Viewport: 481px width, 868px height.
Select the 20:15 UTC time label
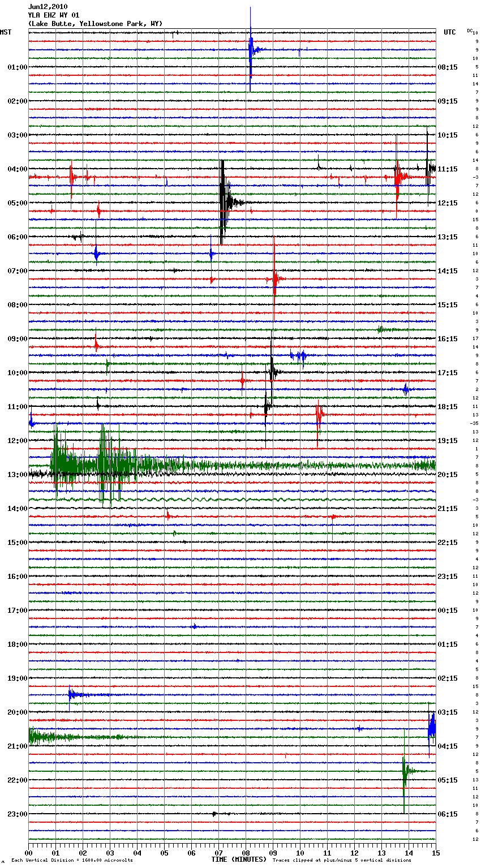[448, 475]
